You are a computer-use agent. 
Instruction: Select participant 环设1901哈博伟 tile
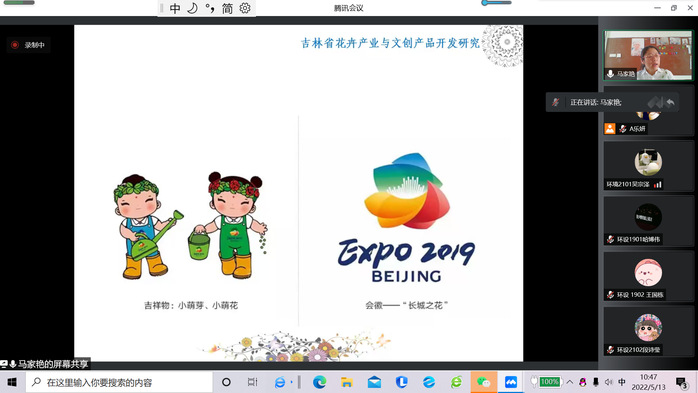(x=648, y=221)
